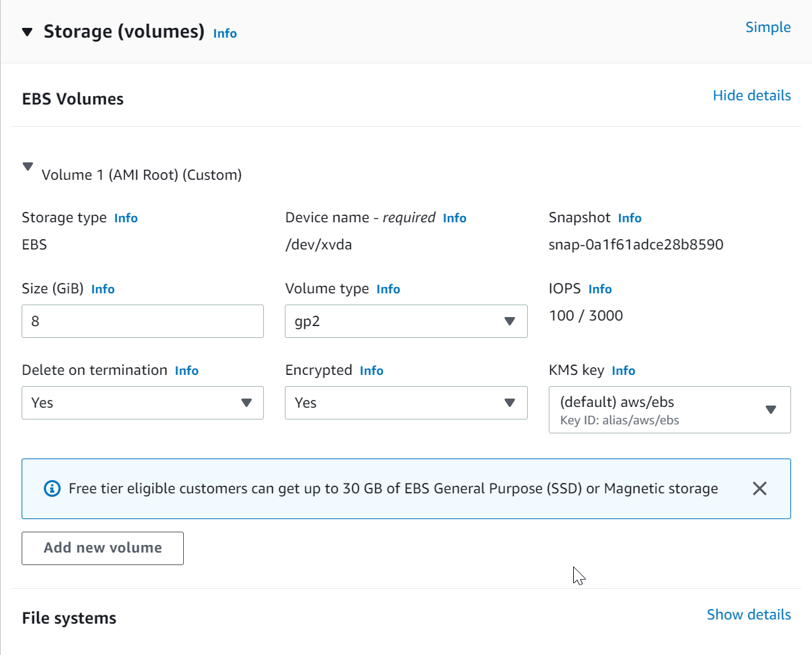Switch to Simple storage view
This screenshot has width=812, height=655.
click(768, 27)
